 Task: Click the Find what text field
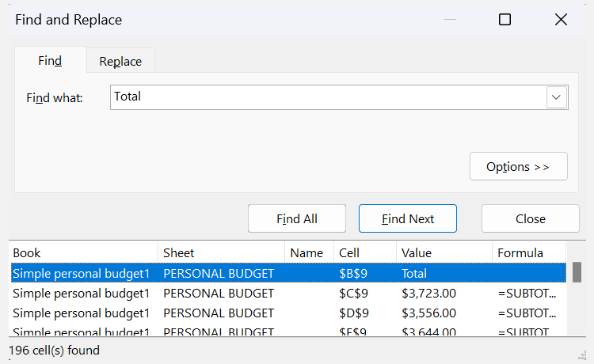tap(328, 97)
